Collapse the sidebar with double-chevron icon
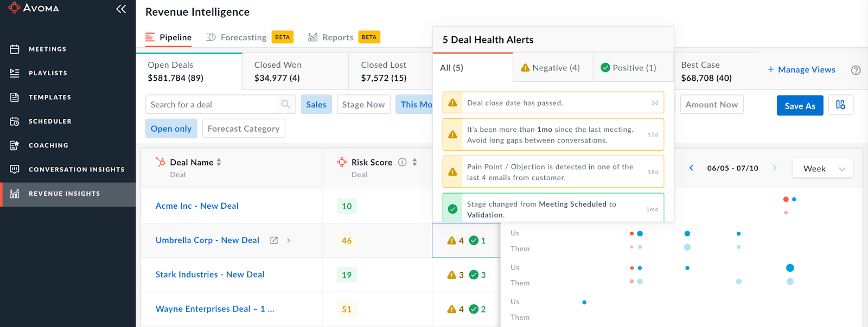This screenshot has height=327, width=868. point(121,9)
